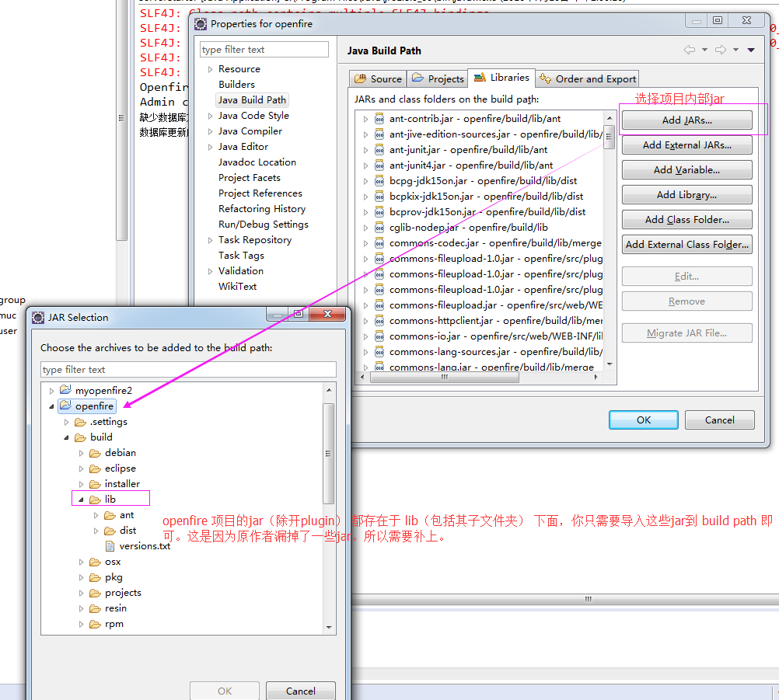Click the JAR Selection filter text field

(188, 369)
